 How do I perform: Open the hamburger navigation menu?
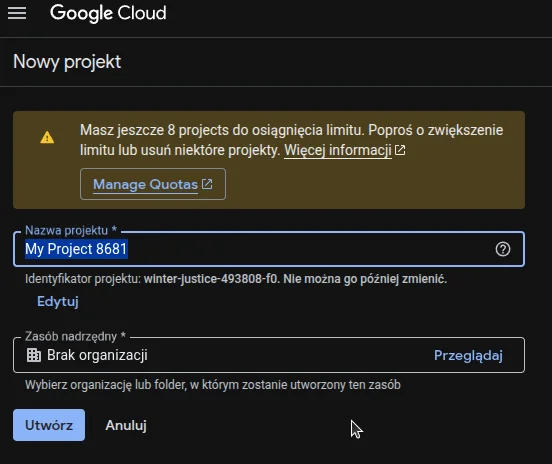pyautogui.click(x=17, y=13)
